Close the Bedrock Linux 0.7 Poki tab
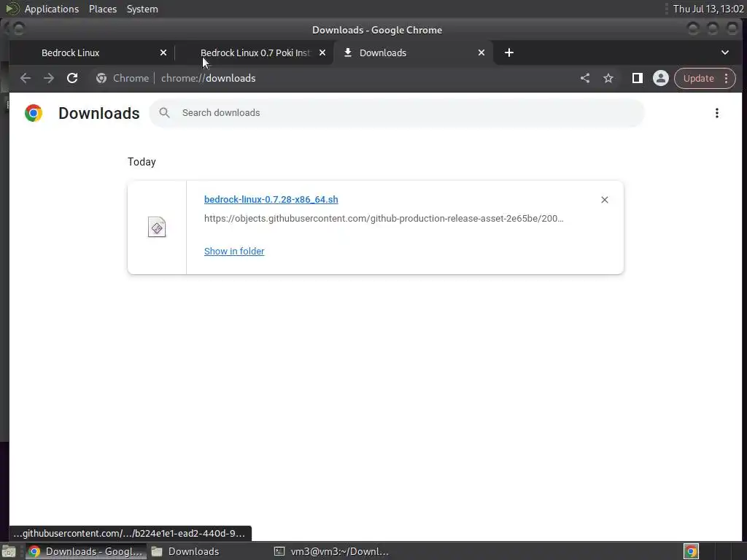 pyautogui.click(x=322, y=52)
